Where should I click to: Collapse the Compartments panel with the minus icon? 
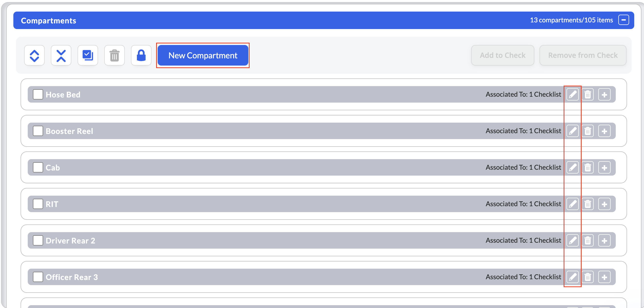[623, 20]
